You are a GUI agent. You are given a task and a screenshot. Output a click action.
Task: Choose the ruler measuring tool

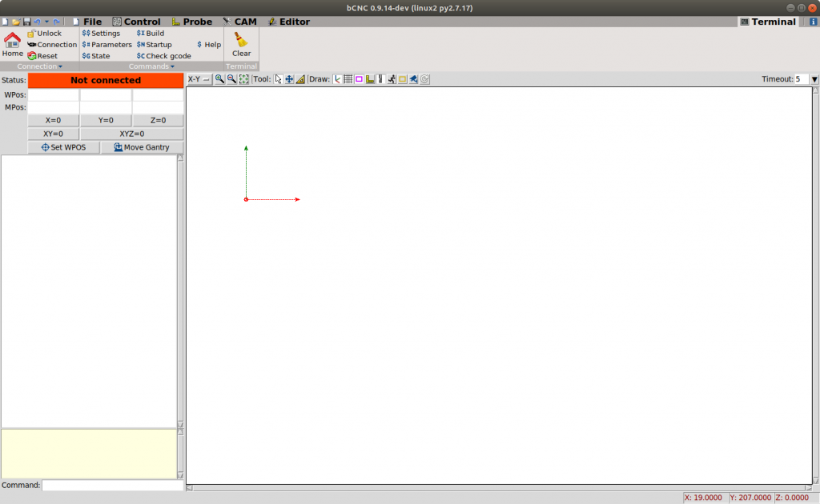click(x=300, y=79)
